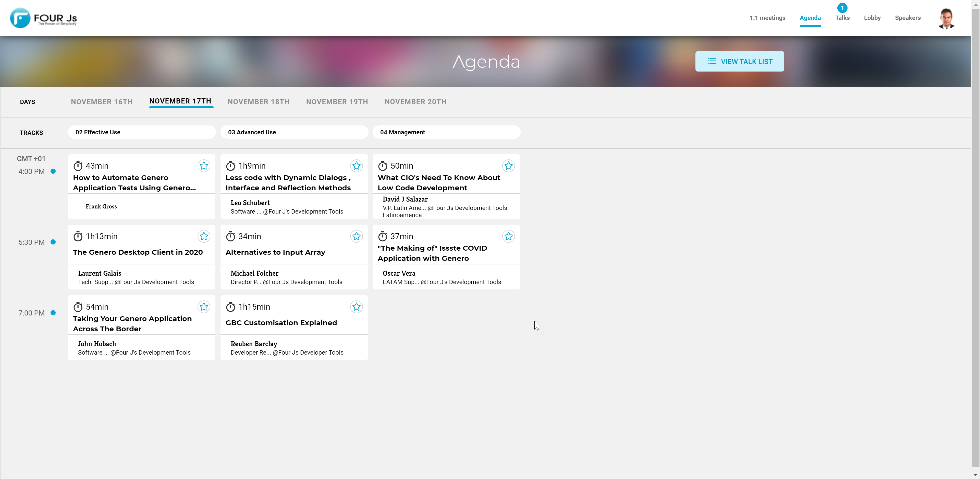980x479 pixels.
Task: Click the 37min stopwatch icon
Action: click(383, 236)
